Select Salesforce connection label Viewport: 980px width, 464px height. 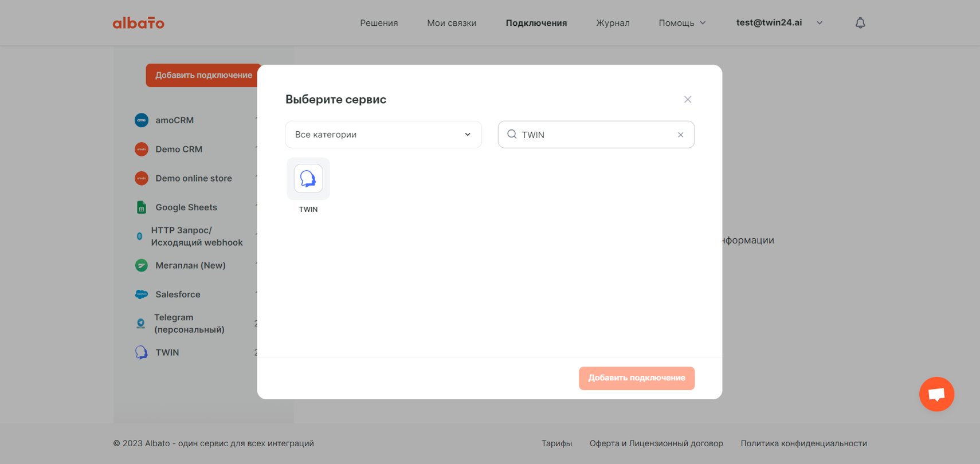click(178, 294)
